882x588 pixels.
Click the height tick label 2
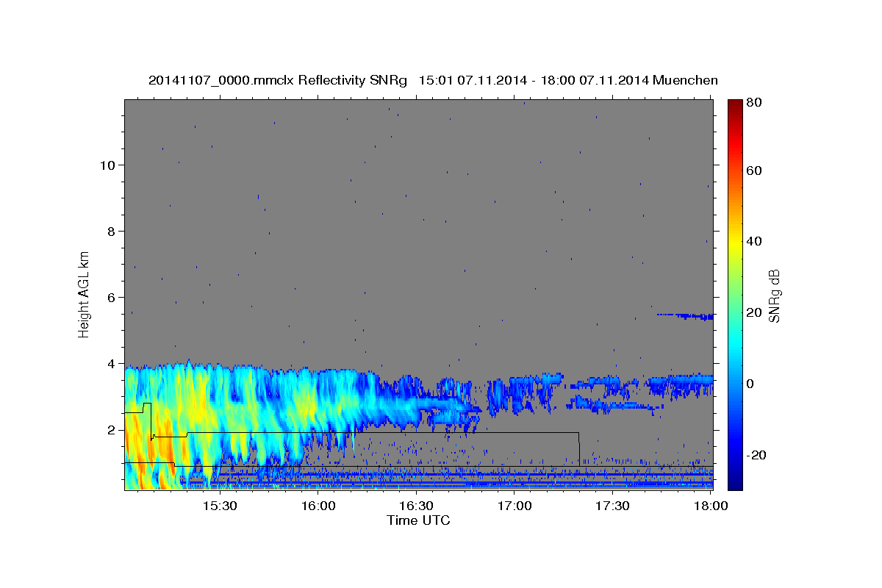tap(110, 429)
